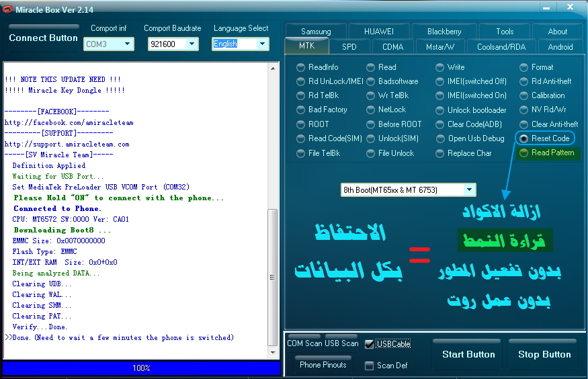The width and height of the screenshot is (588, 379).
Task: Switch to the SPD tab
Action: (349, 47)
